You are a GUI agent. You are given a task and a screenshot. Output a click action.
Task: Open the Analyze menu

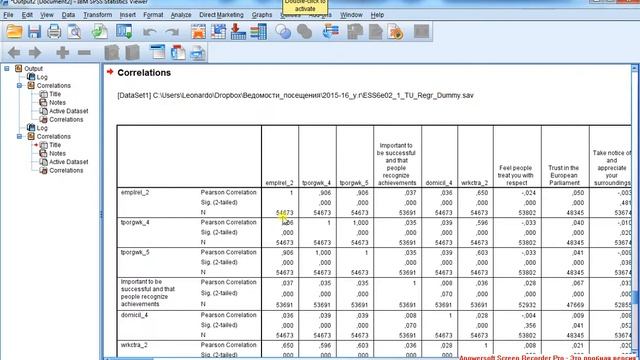point(181,15)
